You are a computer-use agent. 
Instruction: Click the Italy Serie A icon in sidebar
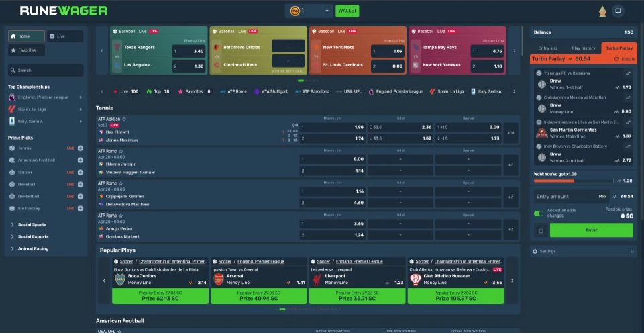point(11,122)
